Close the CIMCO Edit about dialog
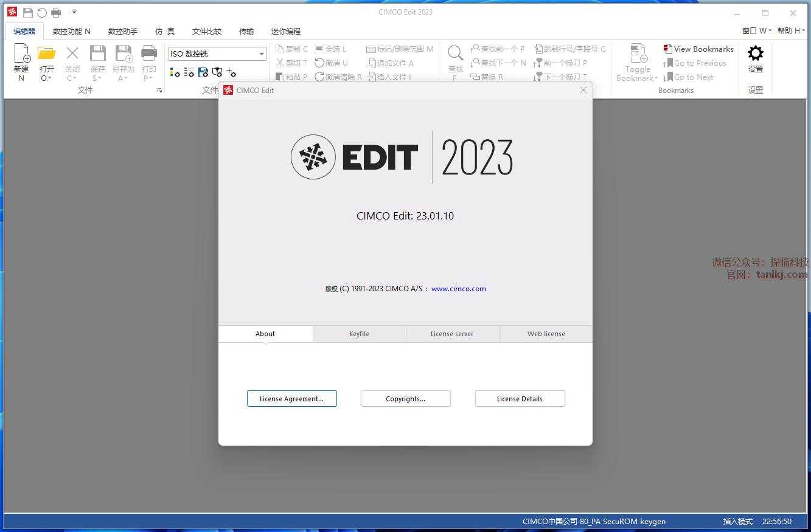This screenshot has width=811, height=532. click(x=583, y=90)
